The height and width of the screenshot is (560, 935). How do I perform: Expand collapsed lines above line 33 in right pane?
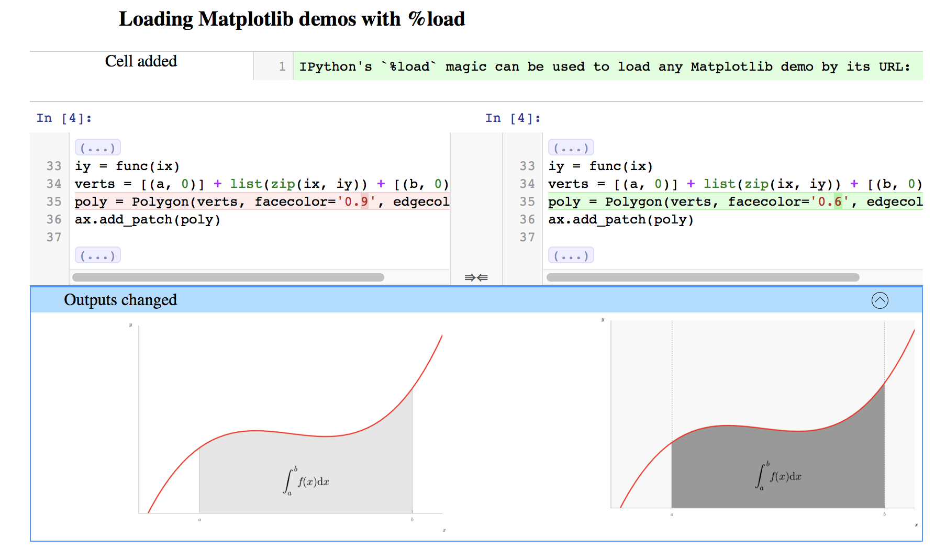coord(571,148)
